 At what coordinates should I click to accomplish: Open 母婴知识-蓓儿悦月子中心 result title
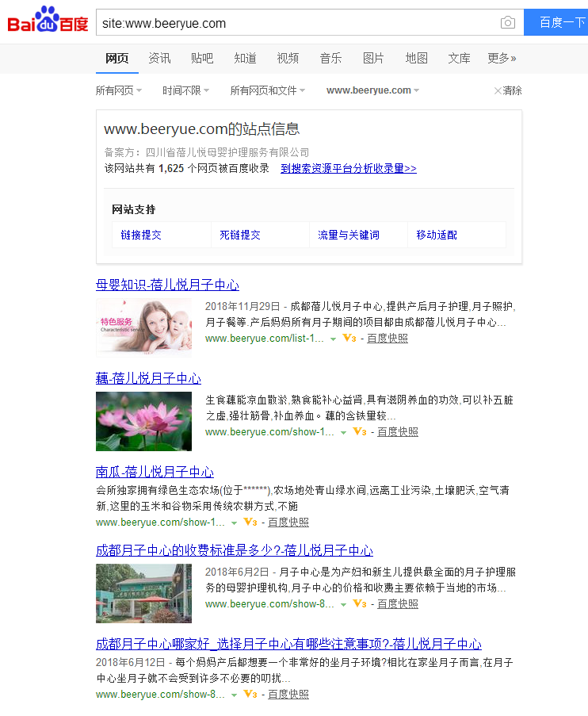tap(167, 285)
